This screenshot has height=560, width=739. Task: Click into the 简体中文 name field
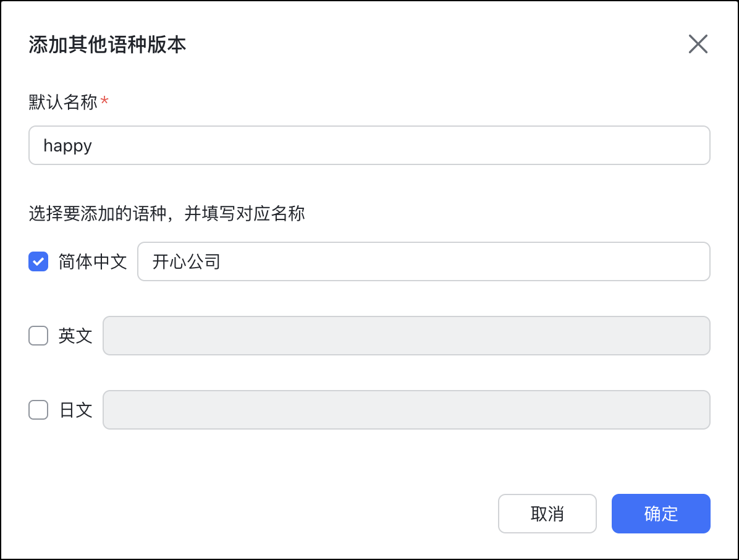point(423,261)
